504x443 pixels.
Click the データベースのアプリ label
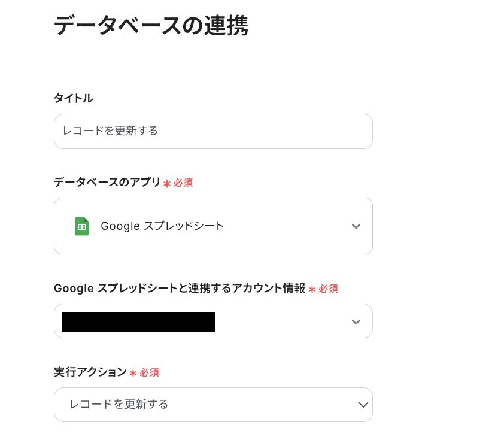[107, 183]
